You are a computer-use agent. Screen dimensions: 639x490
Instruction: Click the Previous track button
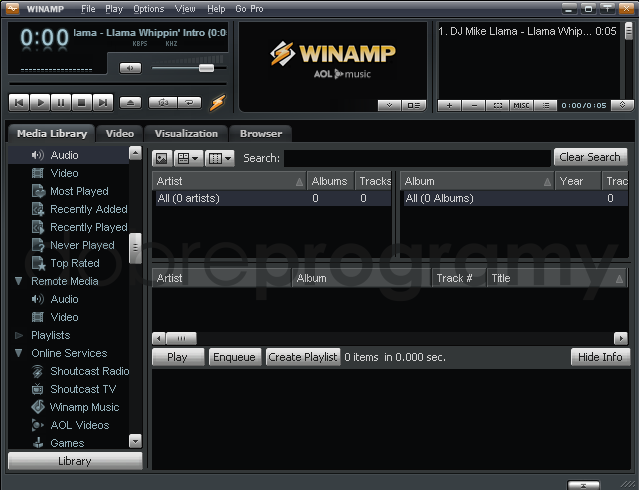tap(19, 102)
